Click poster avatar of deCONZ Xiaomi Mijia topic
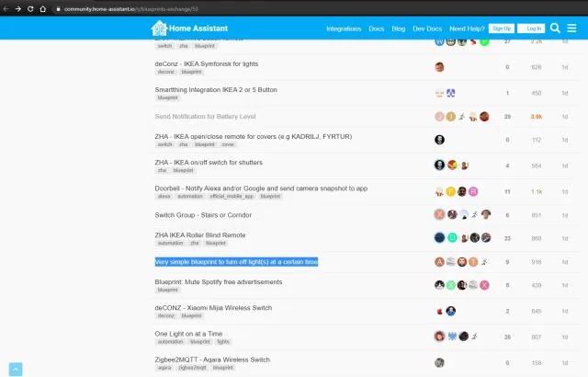 click(440, 311)
